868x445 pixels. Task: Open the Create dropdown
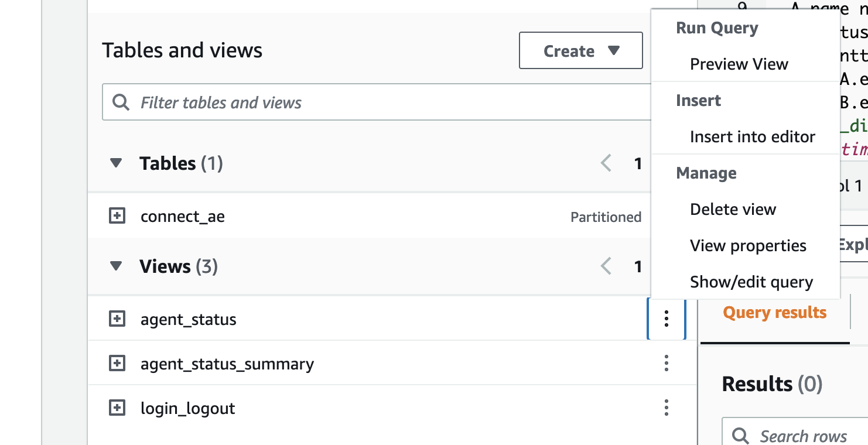point(580,51)
